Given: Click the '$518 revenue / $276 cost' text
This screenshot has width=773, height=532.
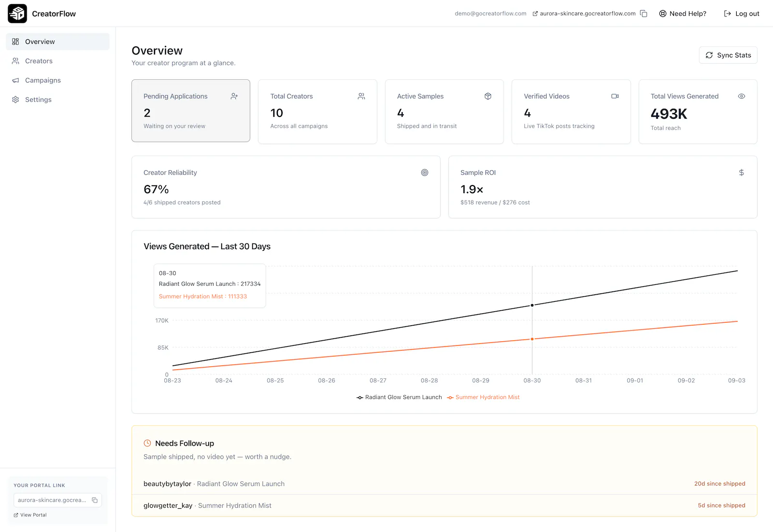Looking at the screenshot, I should click(x=495, y=202).
